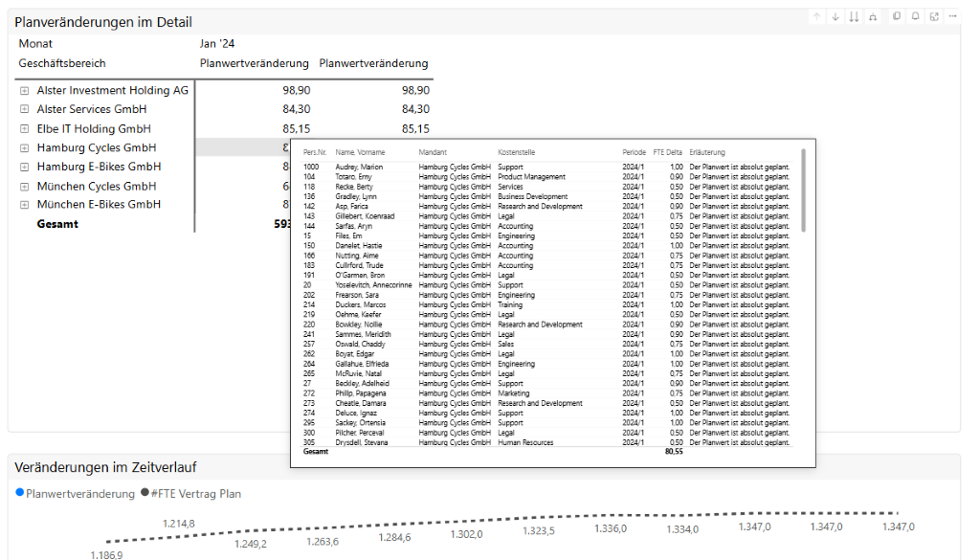Click the name Drysdell, Stevana
The image size is (980, 560).
[x=361, y=442]
